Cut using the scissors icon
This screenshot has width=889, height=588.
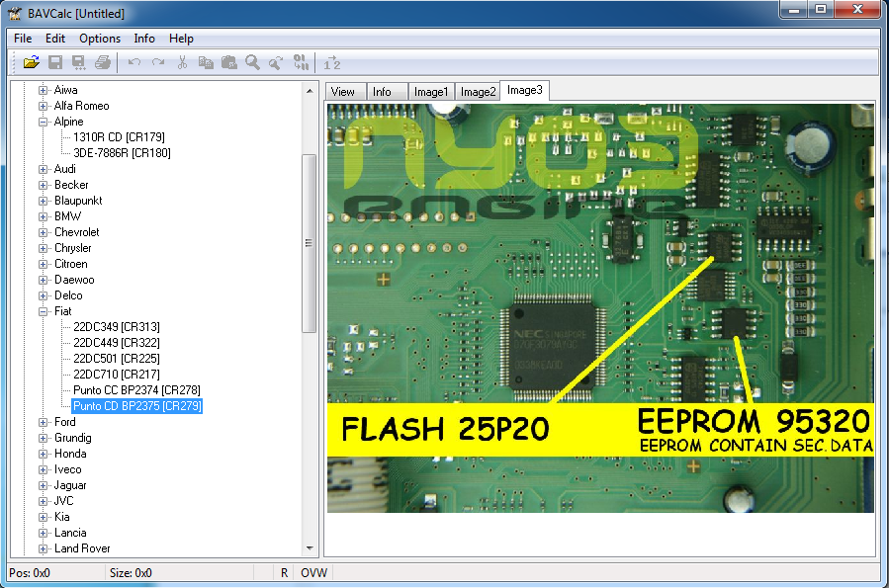(x=182, y=62)
